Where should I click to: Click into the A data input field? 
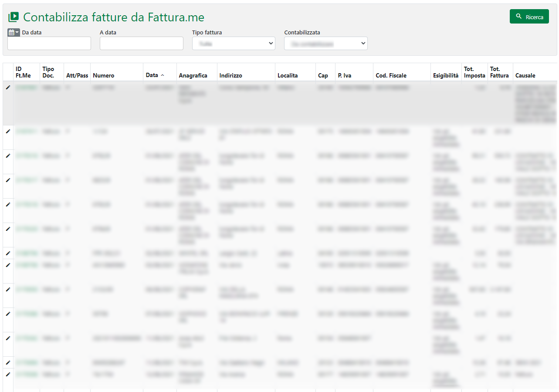pos(141,44)
